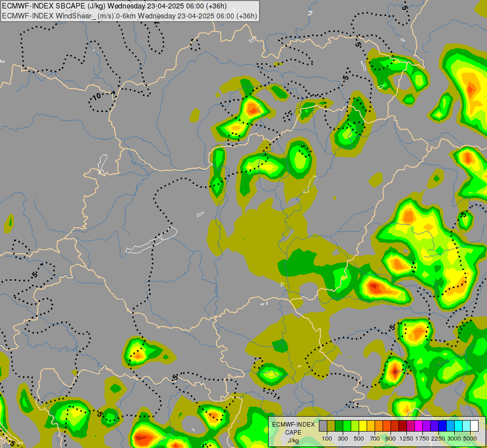The height and width of the screenshot is (448, 487).
Task: Click the 'CAPE' word in the legend
Action: point(293,433)
